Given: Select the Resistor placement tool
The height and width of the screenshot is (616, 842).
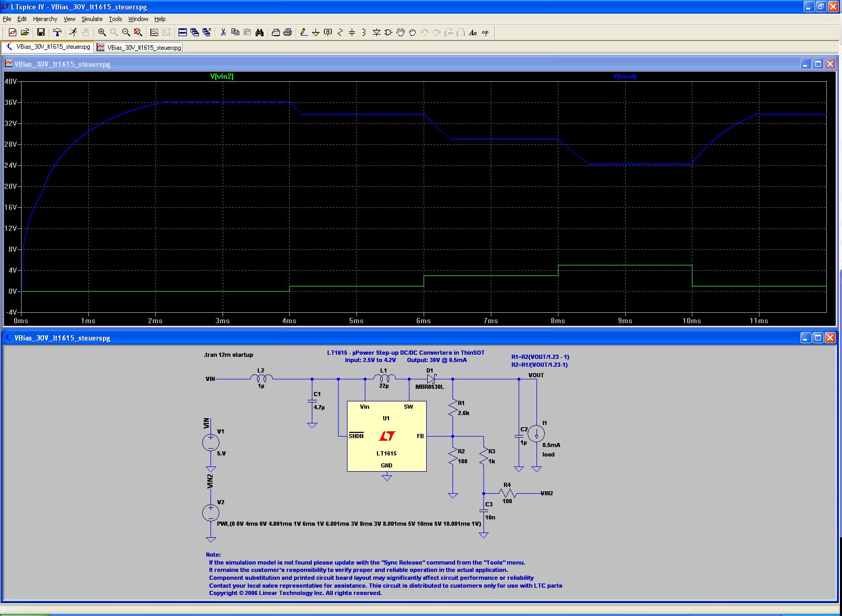Looking at the screenshot, I should tap(340, 33).
